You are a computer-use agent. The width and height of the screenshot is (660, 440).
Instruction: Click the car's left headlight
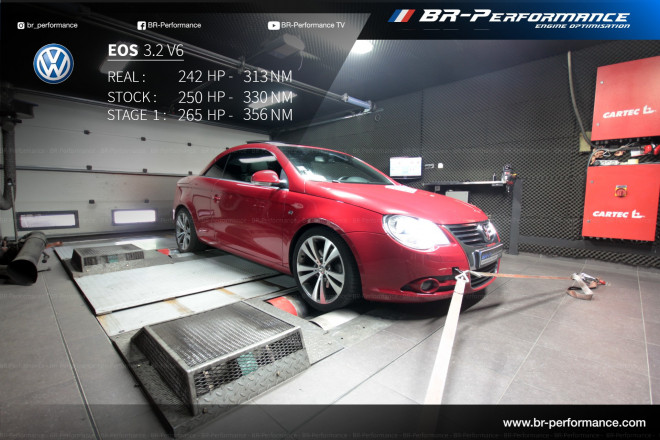tap(414, 231)
